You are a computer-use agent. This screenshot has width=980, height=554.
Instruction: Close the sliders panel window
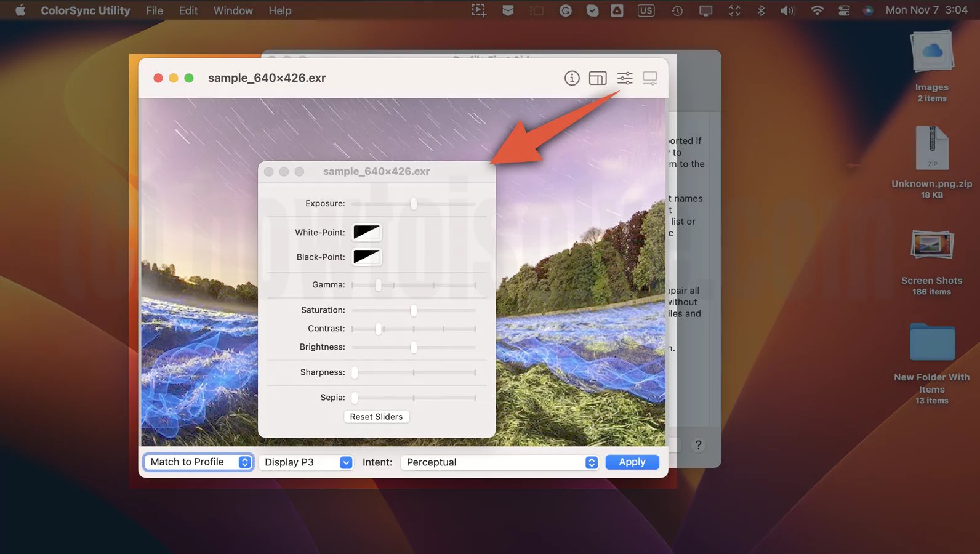269,172
